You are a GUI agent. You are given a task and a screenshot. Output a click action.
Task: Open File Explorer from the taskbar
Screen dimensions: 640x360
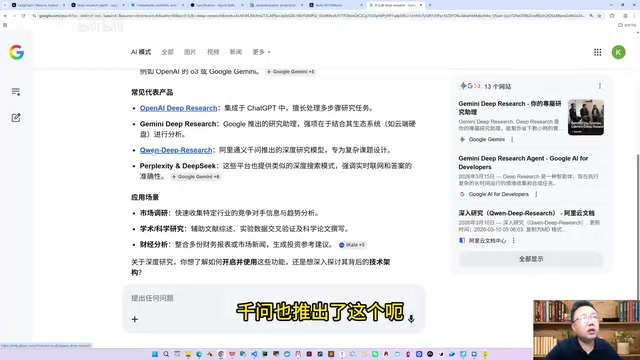click(x=188, y=354)
